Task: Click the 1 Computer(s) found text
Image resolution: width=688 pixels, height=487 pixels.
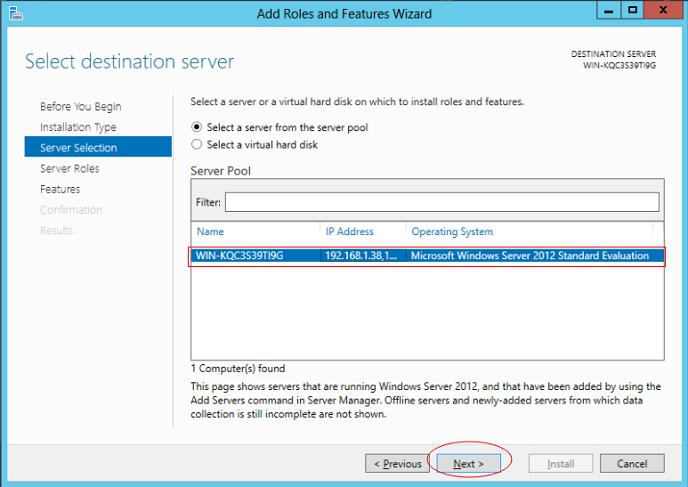Action: point(238,369)
